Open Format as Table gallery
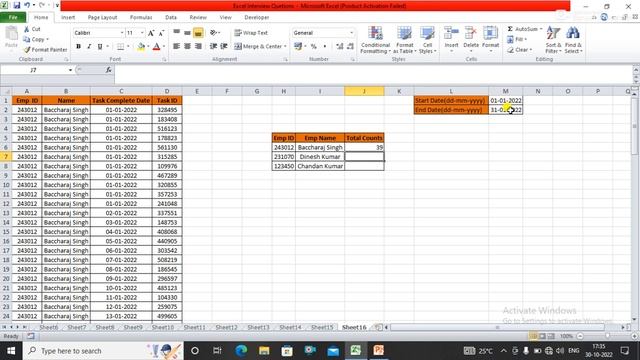The image size is (640, 360). pos(404,40)
